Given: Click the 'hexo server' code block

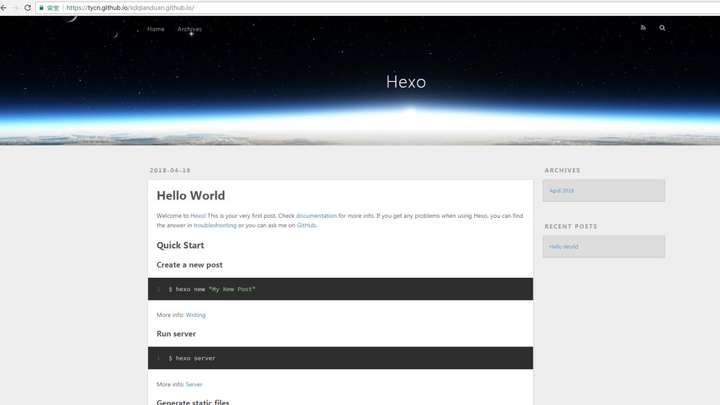Looking at the screenshot, I should pyautogui.click(x=340, y=358).
